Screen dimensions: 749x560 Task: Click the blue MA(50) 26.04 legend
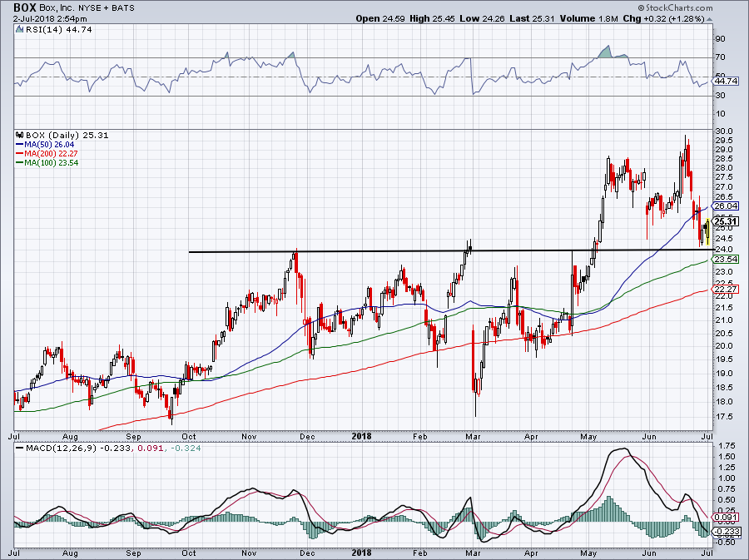tap(45, 144)
